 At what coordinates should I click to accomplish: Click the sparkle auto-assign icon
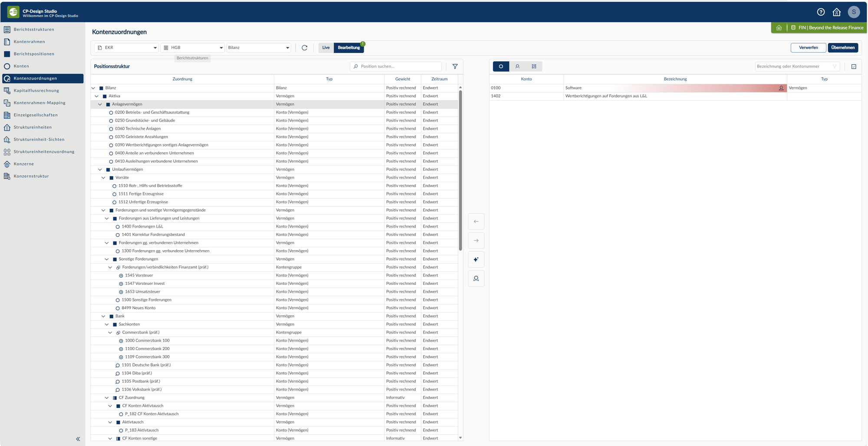point(476,260)
